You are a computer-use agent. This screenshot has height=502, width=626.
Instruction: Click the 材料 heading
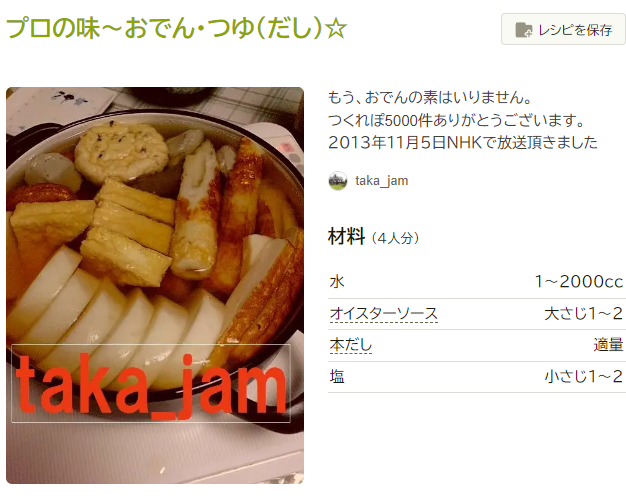[346, 236]
